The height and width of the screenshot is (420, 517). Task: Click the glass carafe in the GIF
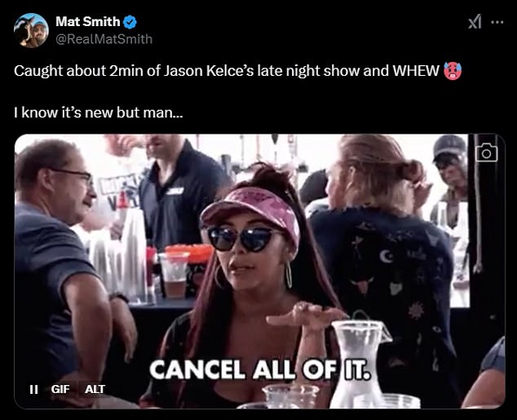click(x=360, y=360)
